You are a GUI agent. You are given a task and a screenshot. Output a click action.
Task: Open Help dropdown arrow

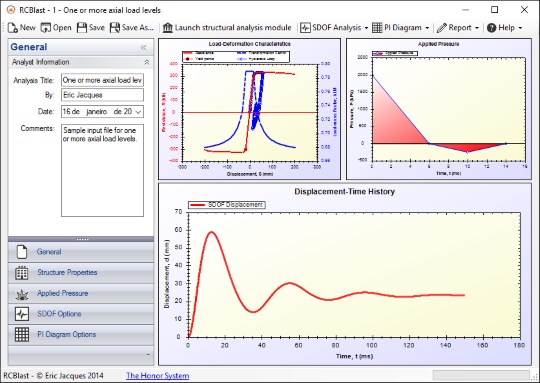[x=520, y=28]
